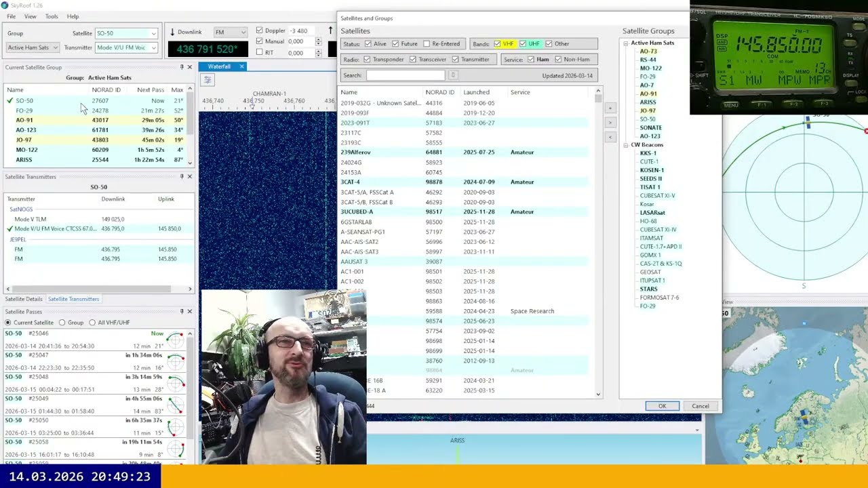This screenshot has width=868, height=488.
Task: Switch to the Satellite Details tab
Action: 24,299
